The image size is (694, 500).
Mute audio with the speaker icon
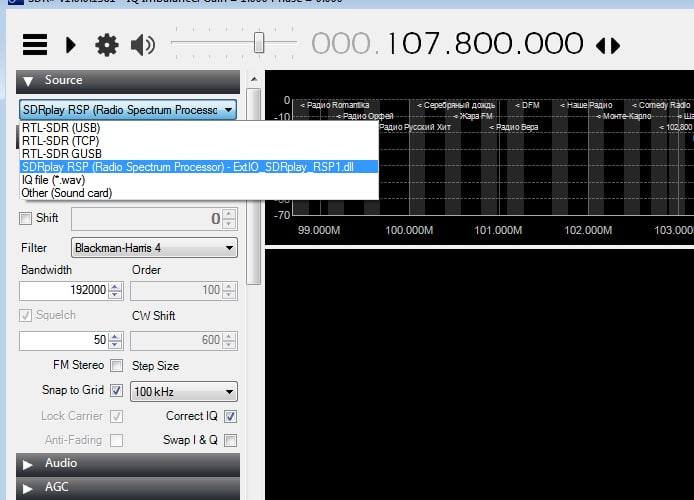click(143, 45)
